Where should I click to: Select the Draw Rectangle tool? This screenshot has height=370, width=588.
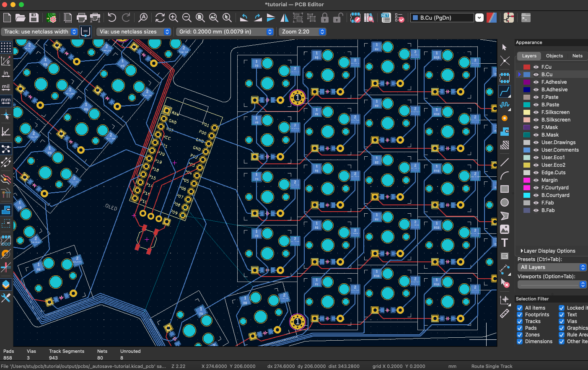pos(505,189)
